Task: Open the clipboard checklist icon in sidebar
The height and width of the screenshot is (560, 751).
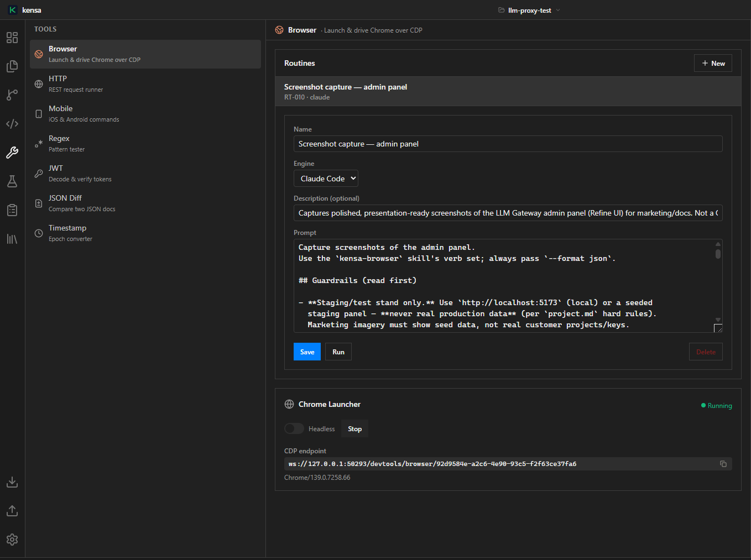Action: pos(12,210)
